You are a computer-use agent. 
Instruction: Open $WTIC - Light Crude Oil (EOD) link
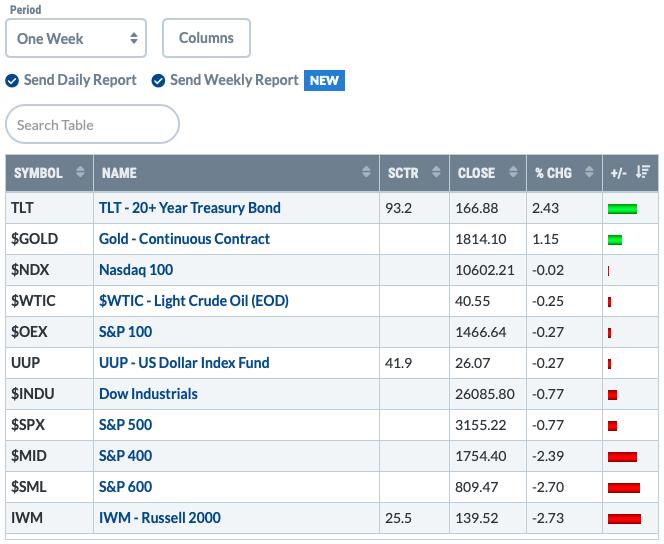194,301
